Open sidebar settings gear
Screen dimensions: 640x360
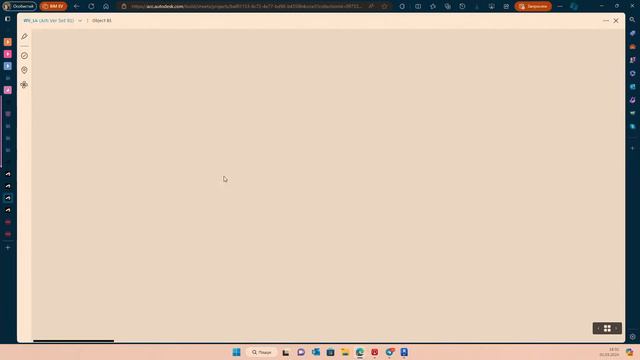[632, 337]
